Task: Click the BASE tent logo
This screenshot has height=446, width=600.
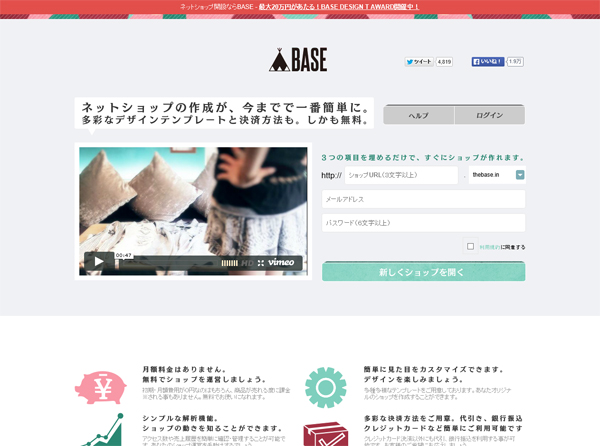Action: [x=298, y=60]
